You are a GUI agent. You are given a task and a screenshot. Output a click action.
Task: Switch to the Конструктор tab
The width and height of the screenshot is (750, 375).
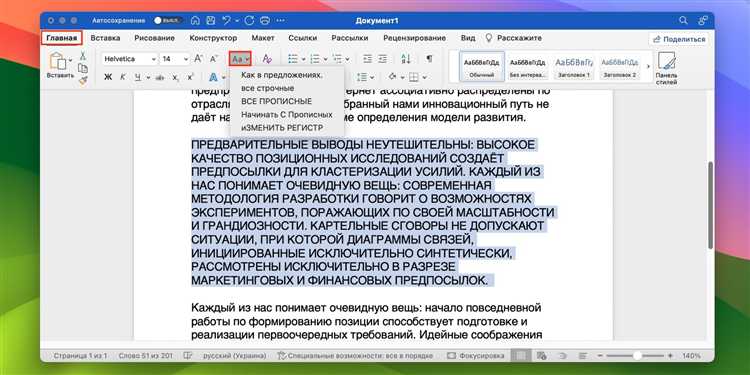pos(213,38)
